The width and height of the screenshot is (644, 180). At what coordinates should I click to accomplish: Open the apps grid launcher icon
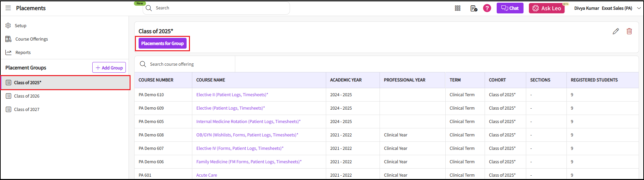pyautogui.click(x=457, y=8)
